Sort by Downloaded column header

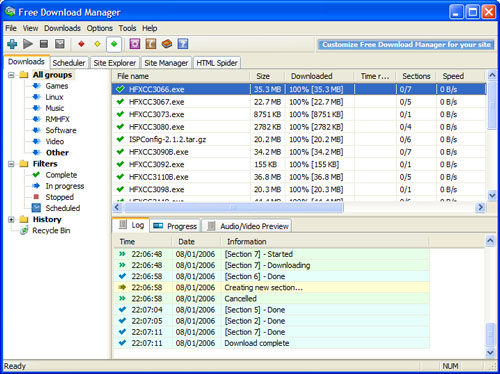click(x=319, y=76)
